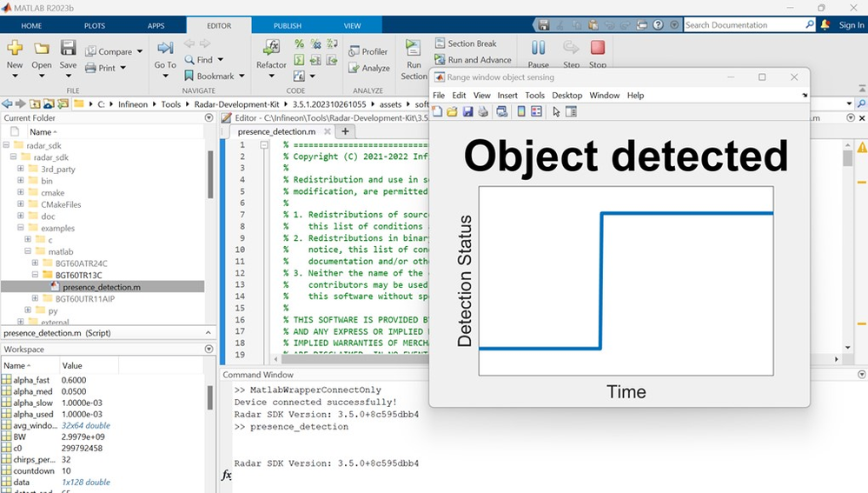
Task: Click Print Figure icon in figure toolbar
Action: [483, 112]
